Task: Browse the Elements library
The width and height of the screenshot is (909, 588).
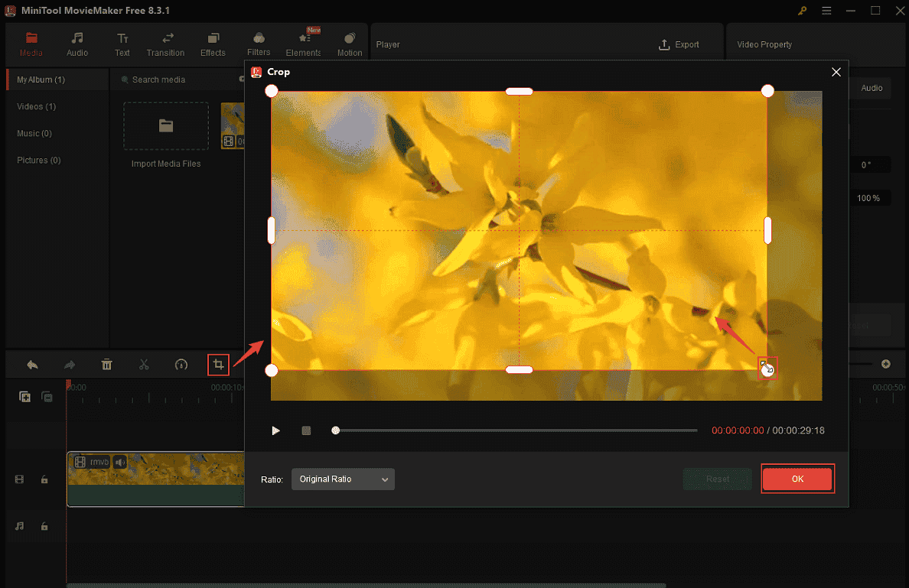Action: click(303, 44)
